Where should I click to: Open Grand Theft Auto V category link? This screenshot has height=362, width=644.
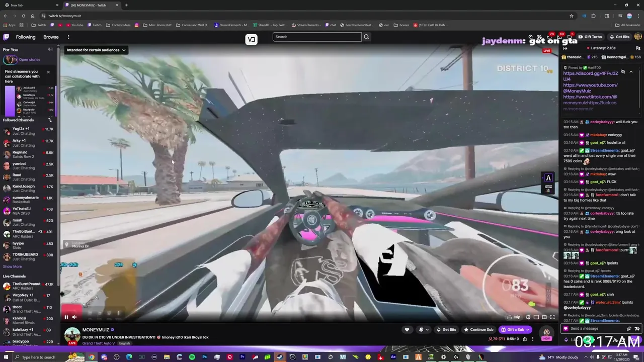tap(98, 343)
